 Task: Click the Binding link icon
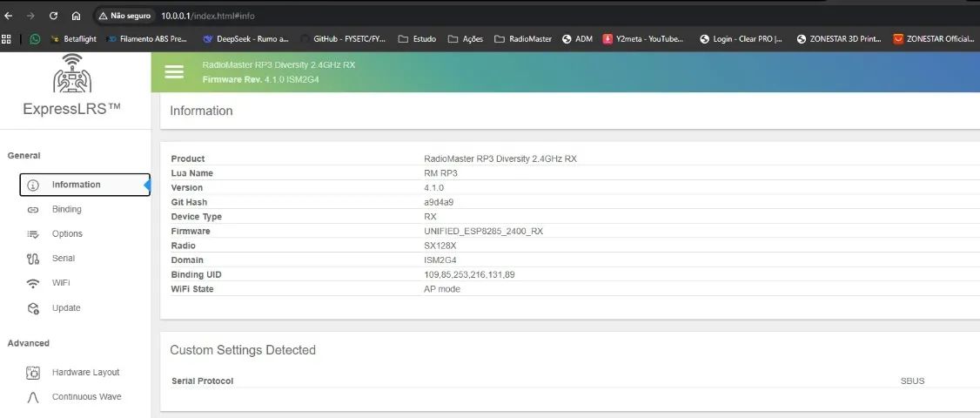[x=33, y=210]
